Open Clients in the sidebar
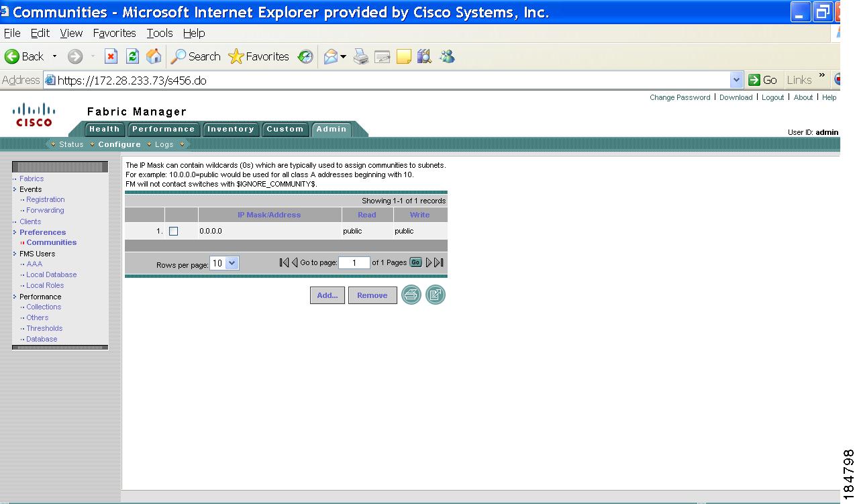The width and height of the screenshot is (857, 504). (x=30, y=221)
